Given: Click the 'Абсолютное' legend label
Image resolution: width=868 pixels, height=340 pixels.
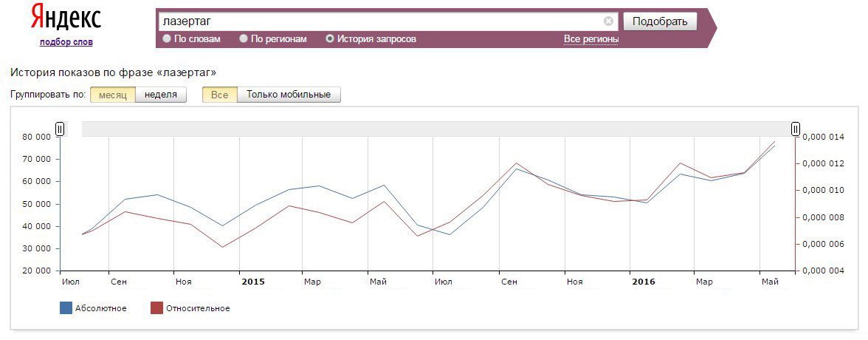Looking at the screenshot, I should 100,308.
